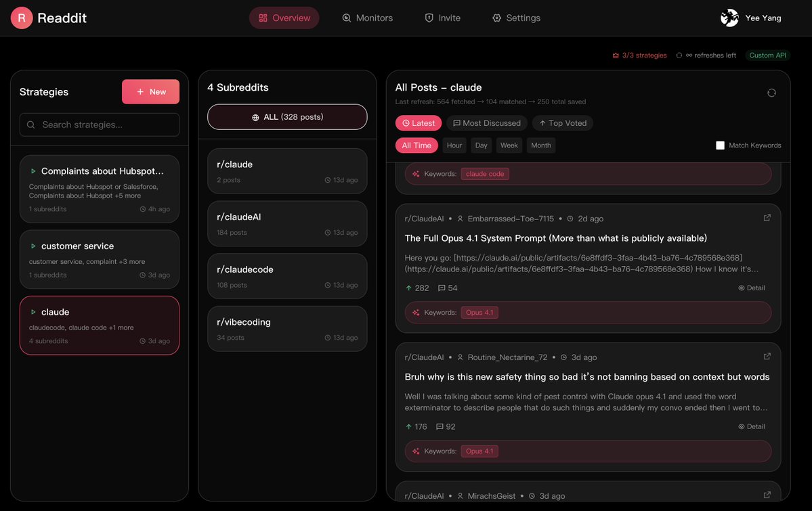Click clock icon next to 2d ago

pyautogui.click(x=570, y=219)
